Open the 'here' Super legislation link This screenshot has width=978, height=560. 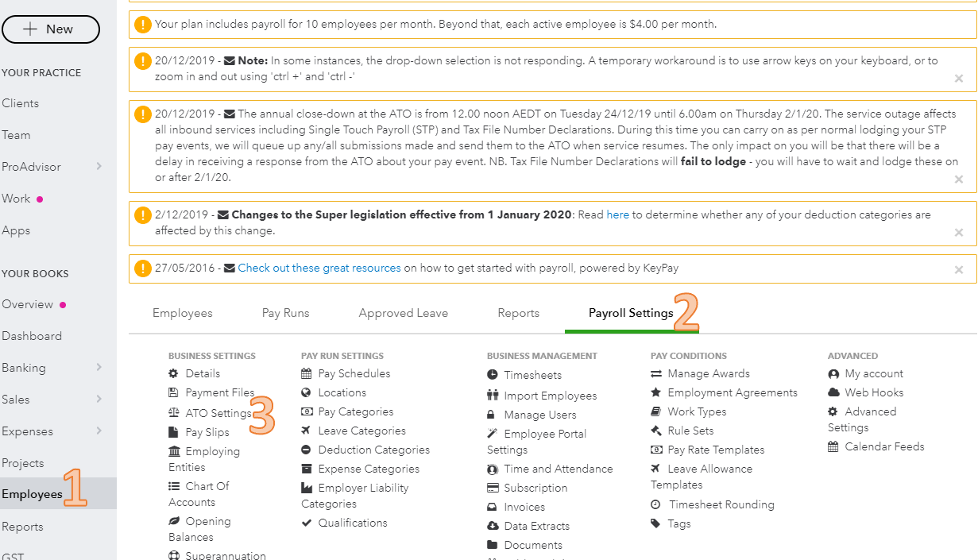point(618,214)
